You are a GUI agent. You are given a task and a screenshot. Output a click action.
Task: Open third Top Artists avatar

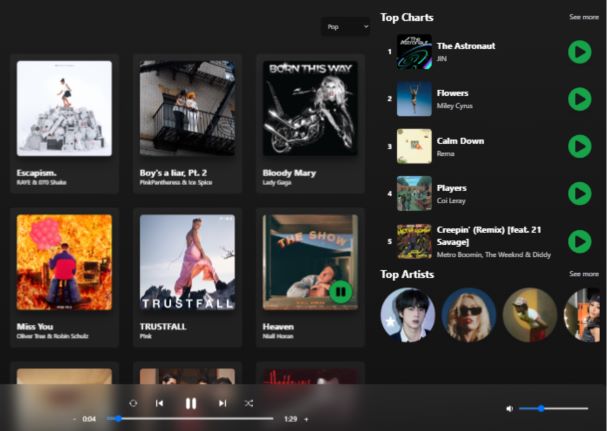pos(530,315)
